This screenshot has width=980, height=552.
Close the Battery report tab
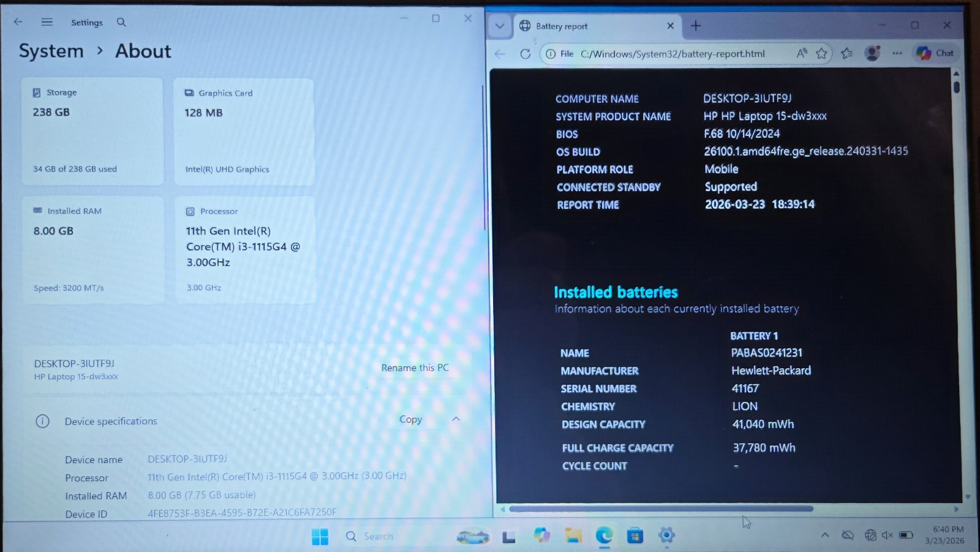point(670,26)
